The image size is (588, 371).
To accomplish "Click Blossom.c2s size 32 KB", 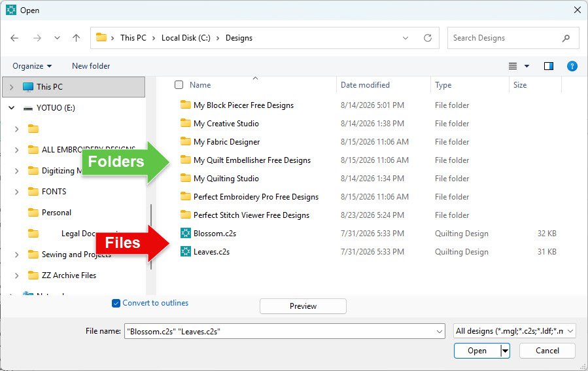I will [547, 234].
